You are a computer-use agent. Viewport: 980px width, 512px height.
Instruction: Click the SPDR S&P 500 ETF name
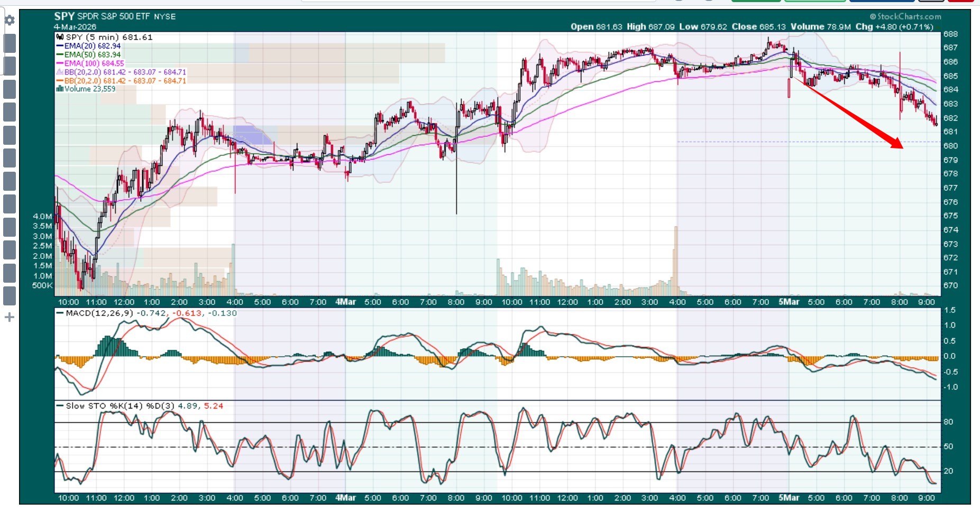pos(114,16)
